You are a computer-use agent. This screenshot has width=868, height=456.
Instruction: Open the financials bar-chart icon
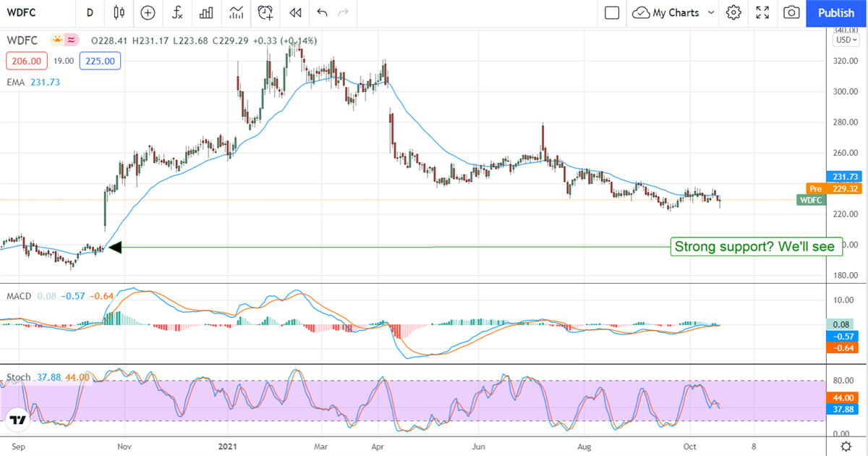point(206,12)
